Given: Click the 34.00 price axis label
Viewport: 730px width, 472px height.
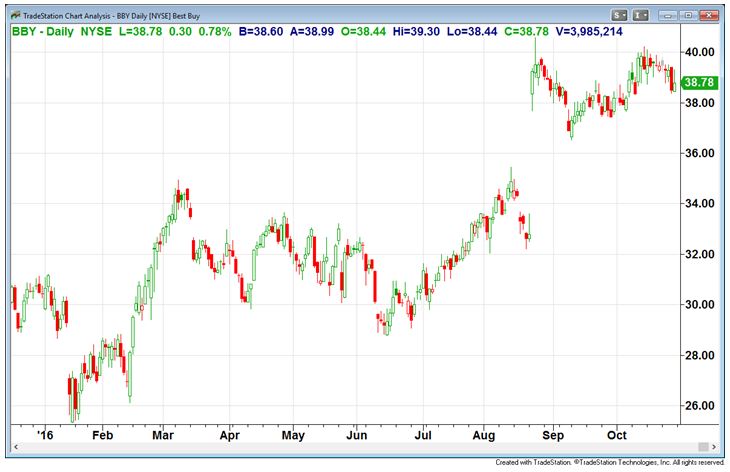Looking at the screenshot, I should [x=699, y=203].
